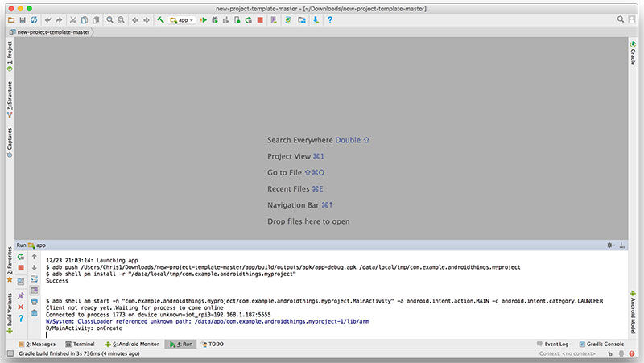644x363 pixels.
Task: Click Stop icon in Run panel
Action: tap(21, 268)
